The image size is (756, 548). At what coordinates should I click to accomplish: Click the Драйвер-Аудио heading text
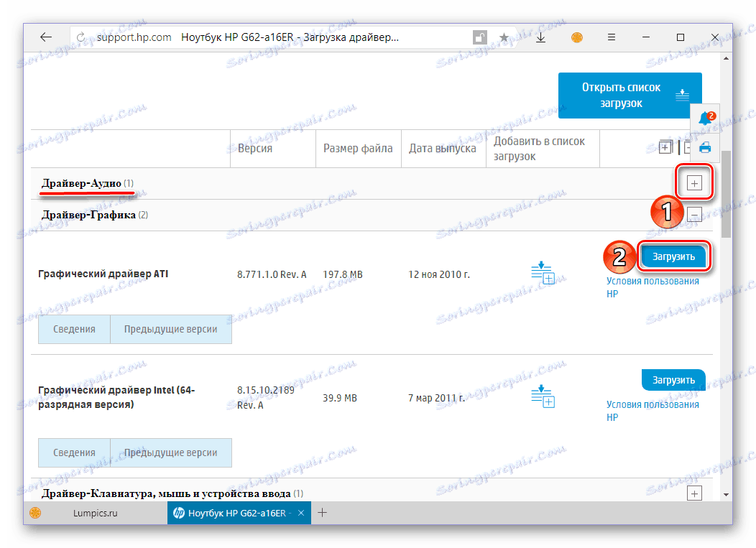(x=81, y=183)
